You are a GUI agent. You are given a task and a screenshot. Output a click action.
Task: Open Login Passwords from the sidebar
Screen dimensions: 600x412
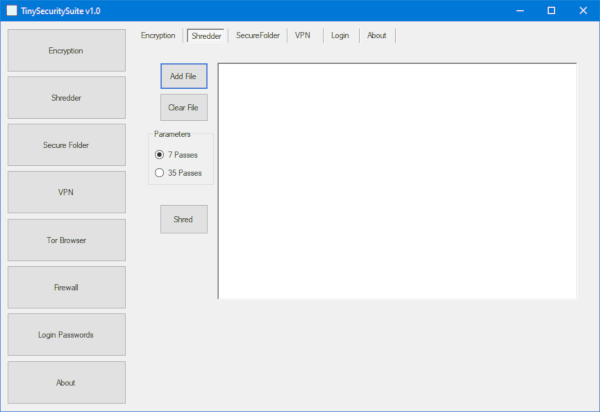click(x=67, y=335)
